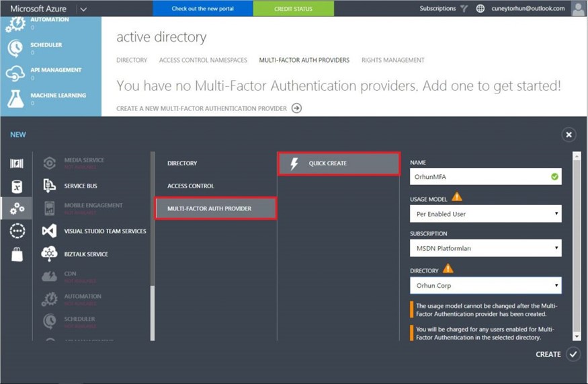Select Service Bus label
This screenshot has height=384, width=588.
[81, 186]
